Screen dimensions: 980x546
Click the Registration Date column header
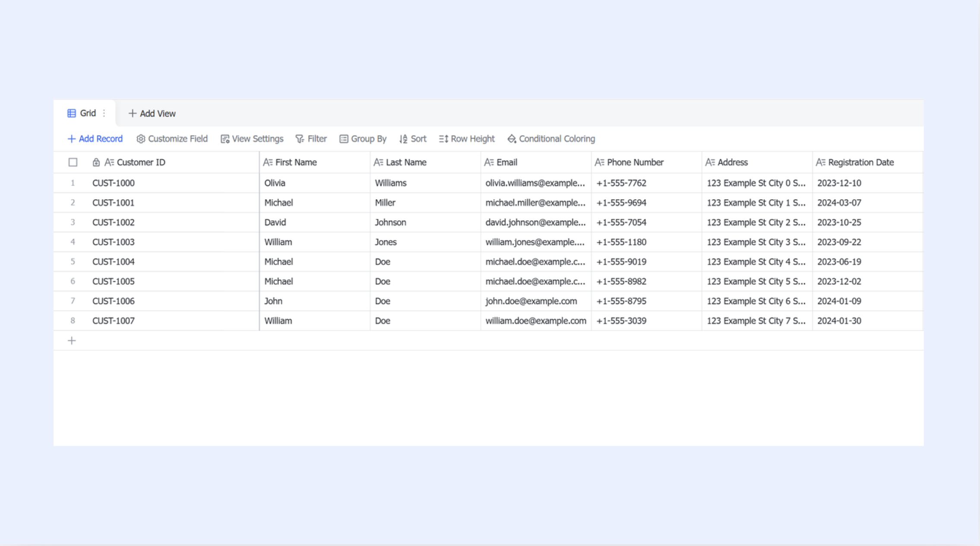(x=867, y=162)
